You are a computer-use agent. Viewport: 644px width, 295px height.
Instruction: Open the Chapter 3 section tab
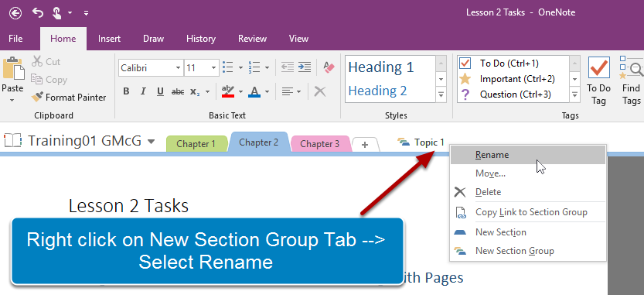point(320,144)
